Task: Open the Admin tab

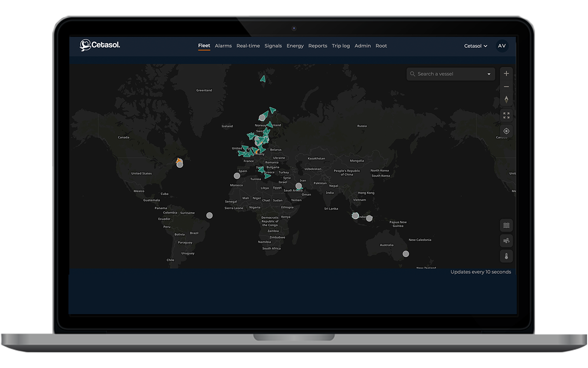Action: tap(362, 46)
